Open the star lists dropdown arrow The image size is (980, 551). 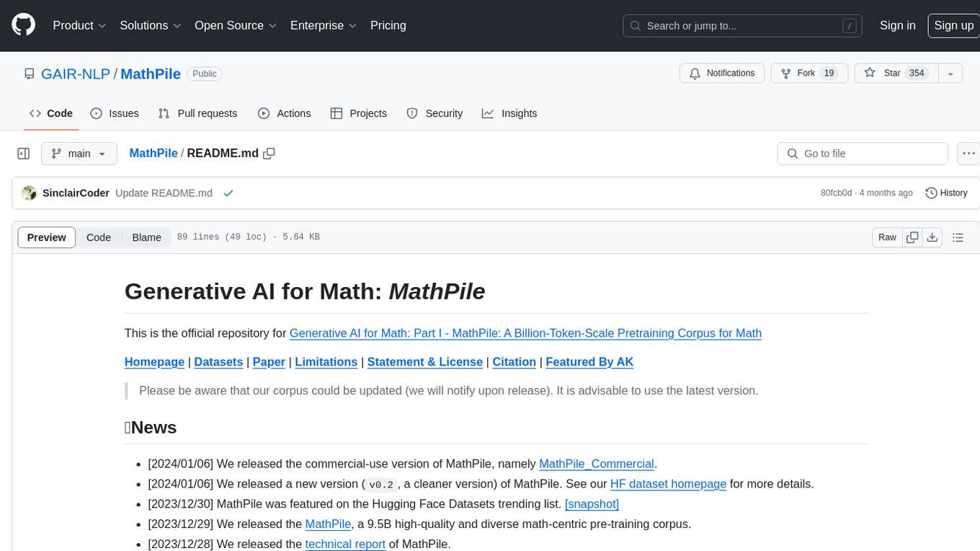[950, 73]
